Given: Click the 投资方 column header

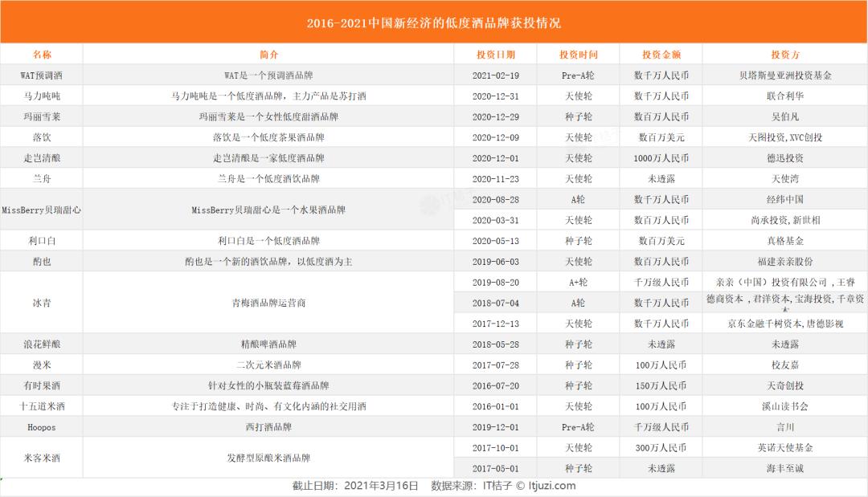Looking at the screenshot, I should [785, 54].
